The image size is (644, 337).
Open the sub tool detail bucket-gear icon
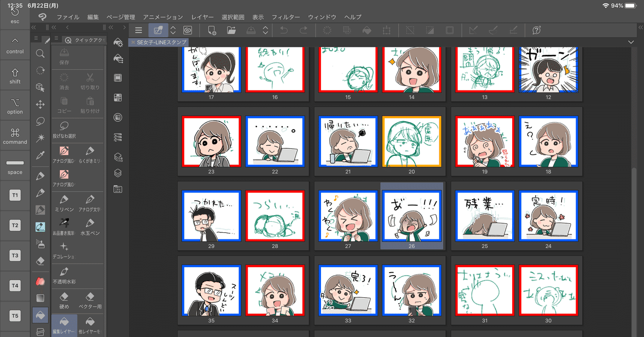coord(118,42)
